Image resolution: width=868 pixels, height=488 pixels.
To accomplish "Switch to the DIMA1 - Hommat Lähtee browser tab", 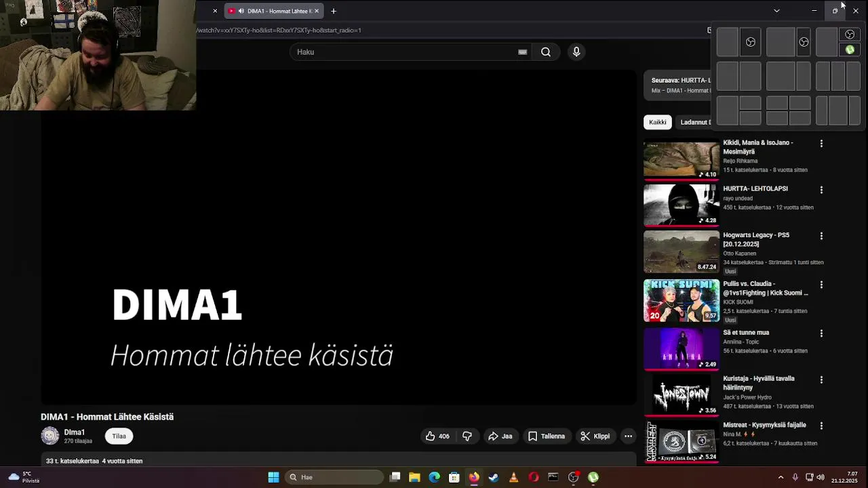I will pos(273,11).
